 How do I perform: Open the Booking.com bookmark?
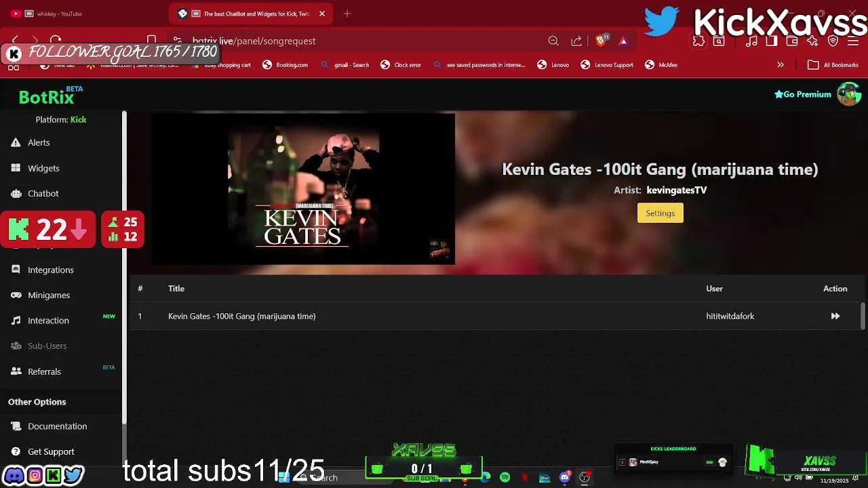click(x=285, y=65)
